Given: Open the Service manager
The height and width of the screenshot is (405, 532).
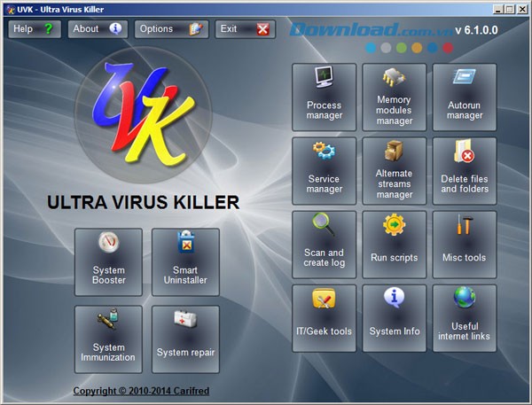Looking at the screenshot, I should pos(324,171).
